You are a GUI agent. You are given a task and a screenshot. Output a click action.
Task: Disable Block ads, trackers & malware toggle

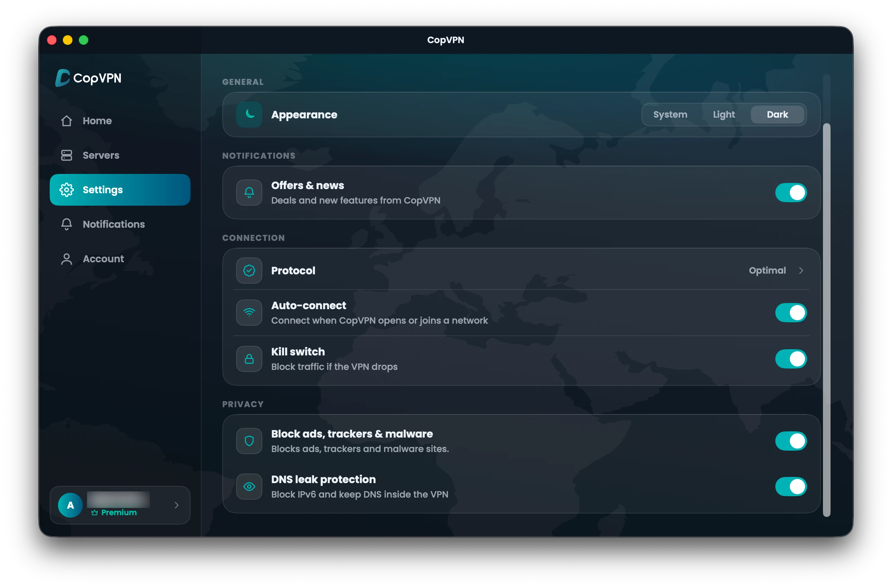(x=791, y=441)
